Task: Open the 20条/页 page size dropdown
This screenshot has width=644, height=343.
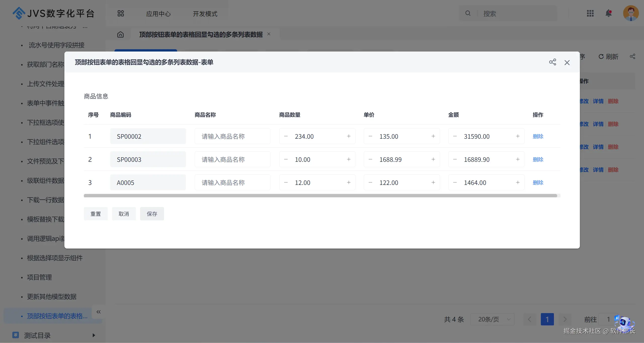Action: [492, 319]
